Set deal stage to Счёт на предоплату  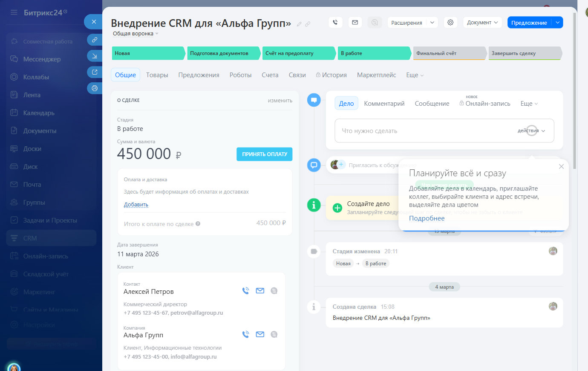[x=299, y=53]
